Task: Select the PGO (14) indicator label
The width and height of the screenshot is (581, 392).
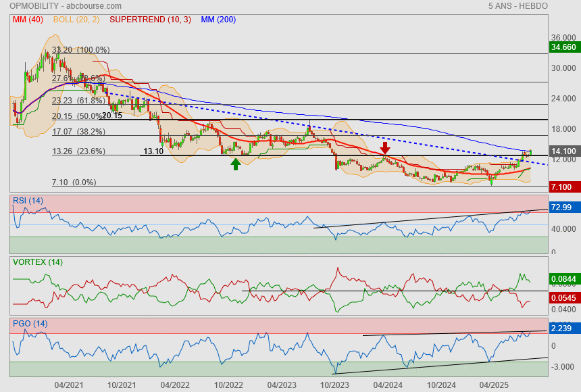Action: click(x=30, y=324)
